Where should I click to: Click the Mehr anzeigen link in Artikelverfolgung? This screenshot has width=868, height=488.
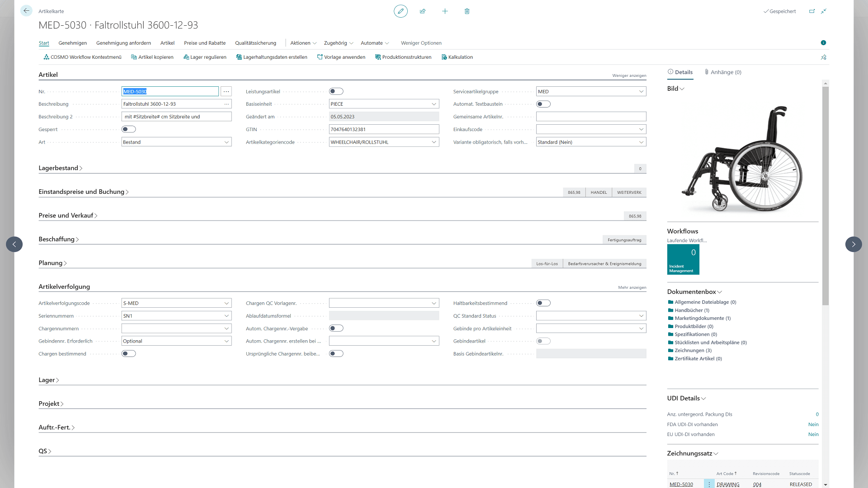pos(631,286)
